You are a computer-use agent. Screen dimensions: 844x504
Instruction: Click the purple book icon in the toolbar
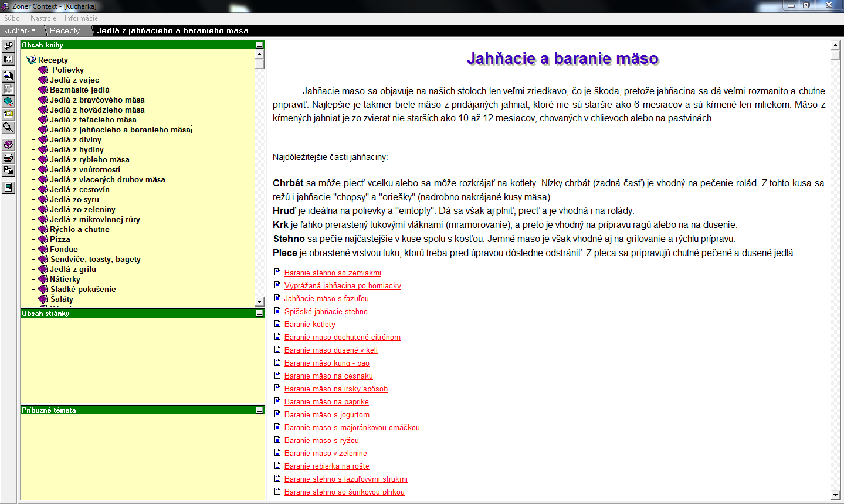[x=8, y=144]
